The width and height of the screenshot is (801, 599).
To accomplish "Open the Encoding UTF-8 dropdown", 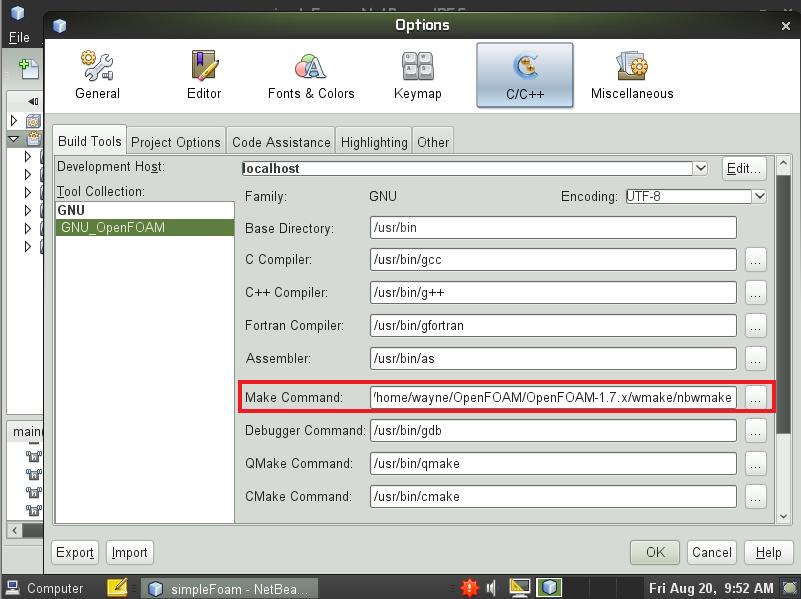I will click(x=759, y=197).
